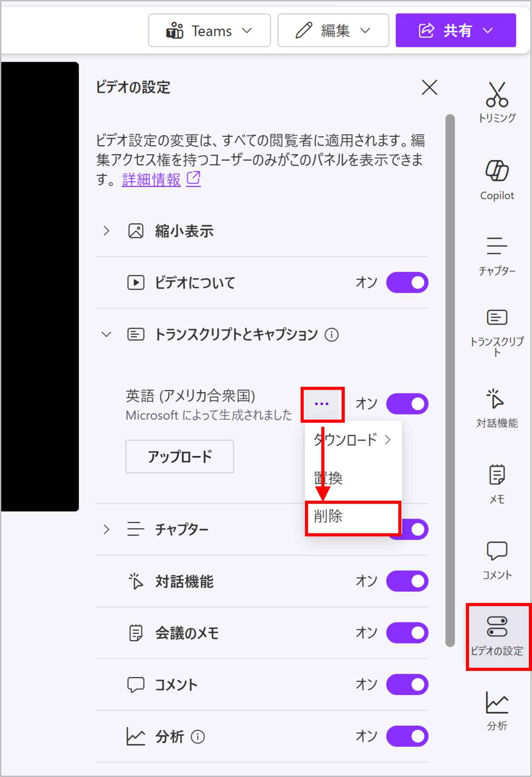Open the メモ notes sidebar panel
The image size is (532, 777).
pyautogui.click(x=497, y=484)
